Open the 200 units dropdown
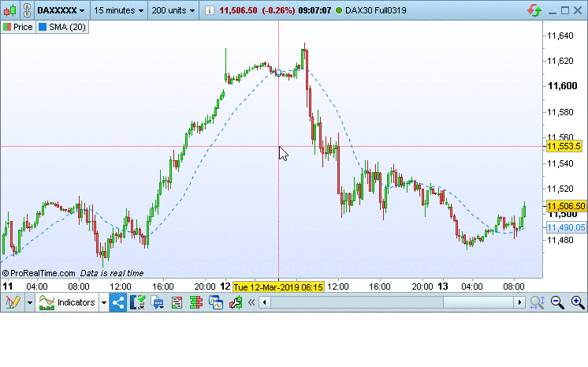This screenshot has height=367, width=588. [173, 11]
